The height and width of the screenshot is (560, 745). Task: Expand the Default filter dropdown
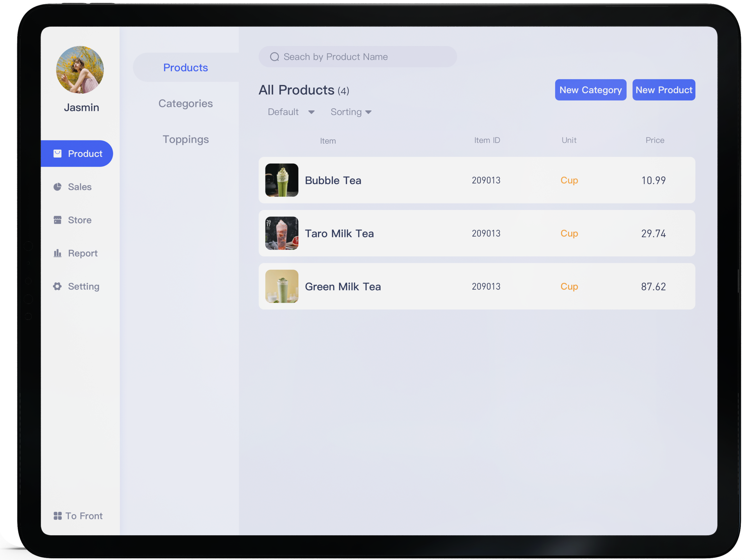(311, 112)
